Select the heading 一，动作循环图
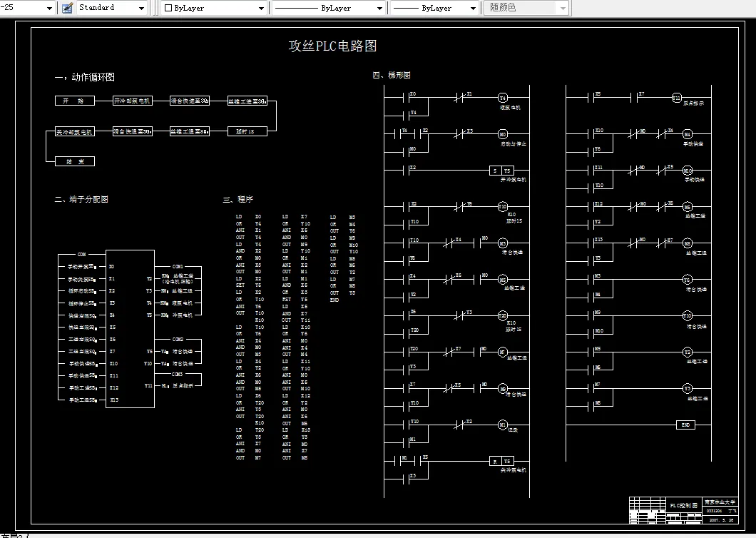 [x=85, y=77]
